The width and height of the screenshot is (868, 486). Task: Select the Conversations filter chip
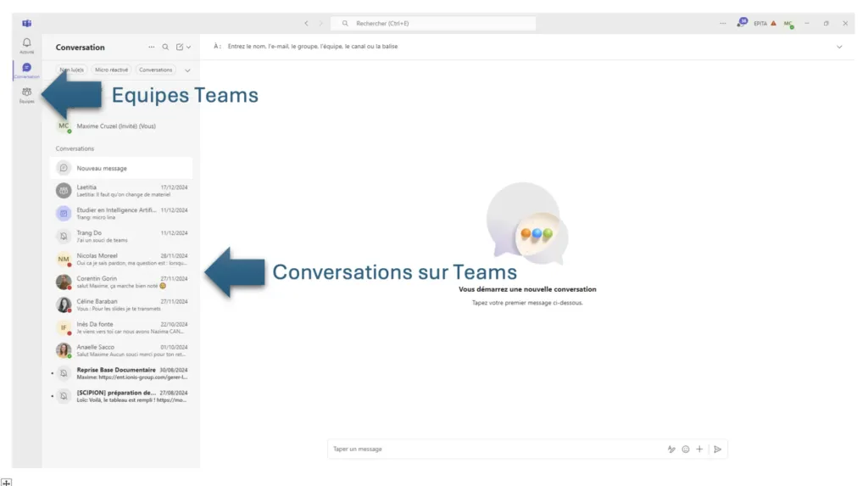156,70
